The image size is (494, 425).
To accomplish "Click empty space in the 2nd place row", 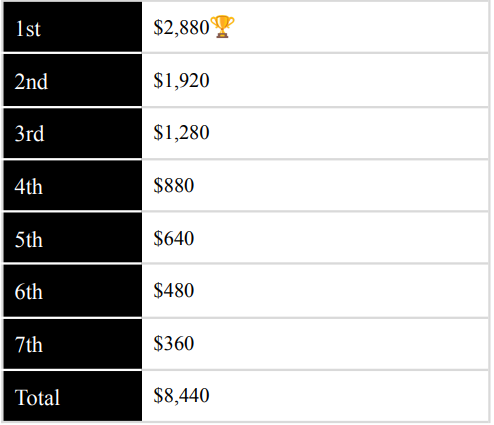I will point(347,80).
